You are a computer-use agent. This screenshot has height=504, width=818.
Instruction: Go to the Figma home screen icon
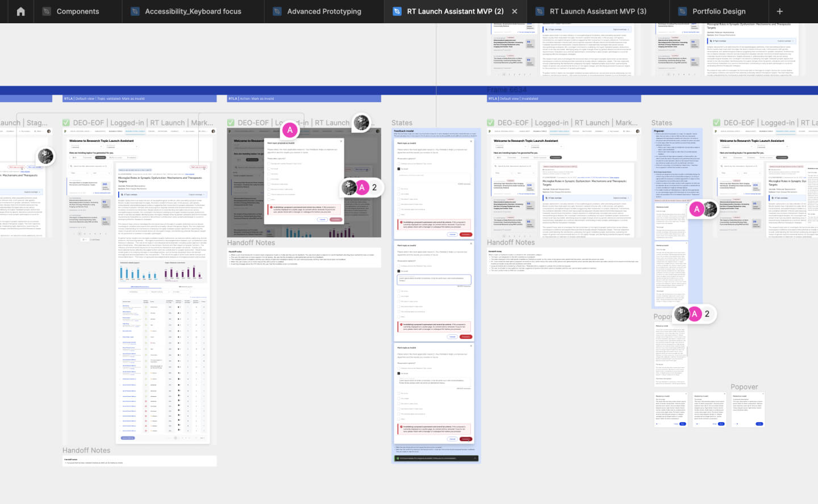tap(20, 11)
